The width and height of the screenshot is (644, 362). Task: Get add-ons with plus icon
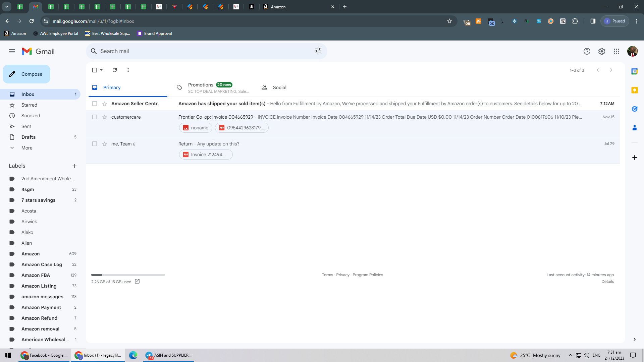[634, 158]
